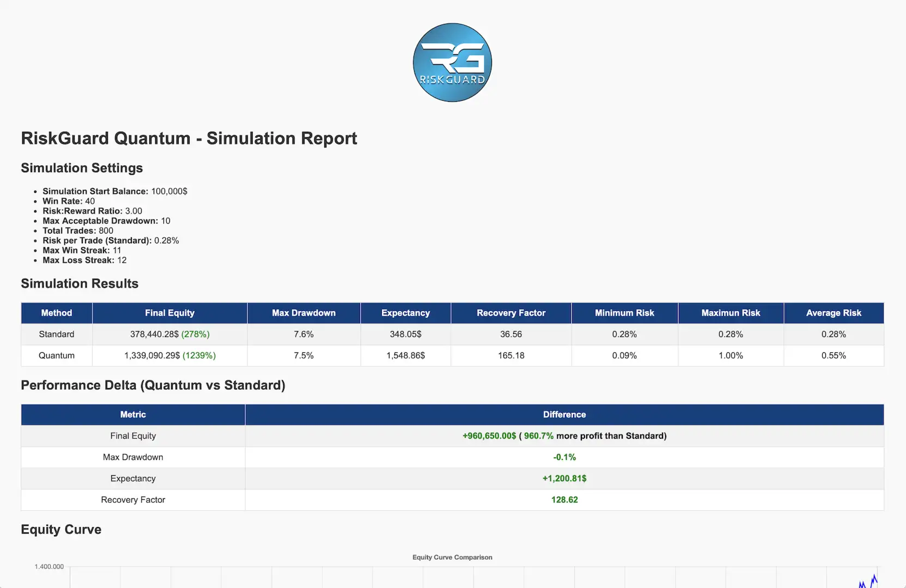This screenshot has height=588, width=906.
Task: Click the RiskGuard circular logo
Action: point(452,63)
